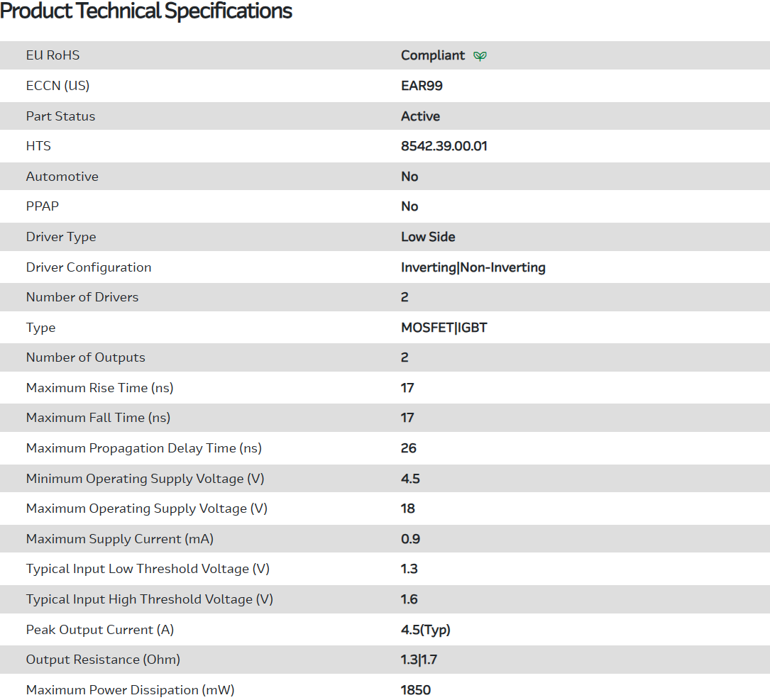Click the EAR99 ECCN value
The width and height of the screenshot is (770, 700).
click(422, 86)
